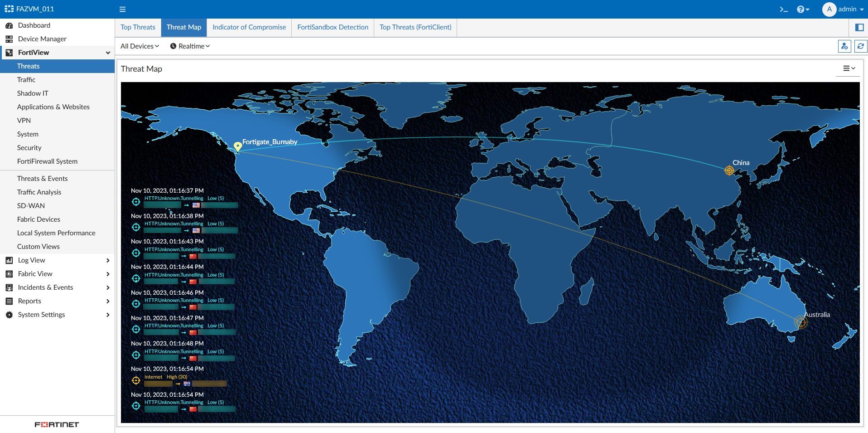The width and height of the screenshot is (868, 433).
Task: Toggle the sidebar with the hamburger icon
Action: click(x=122, y=9)
